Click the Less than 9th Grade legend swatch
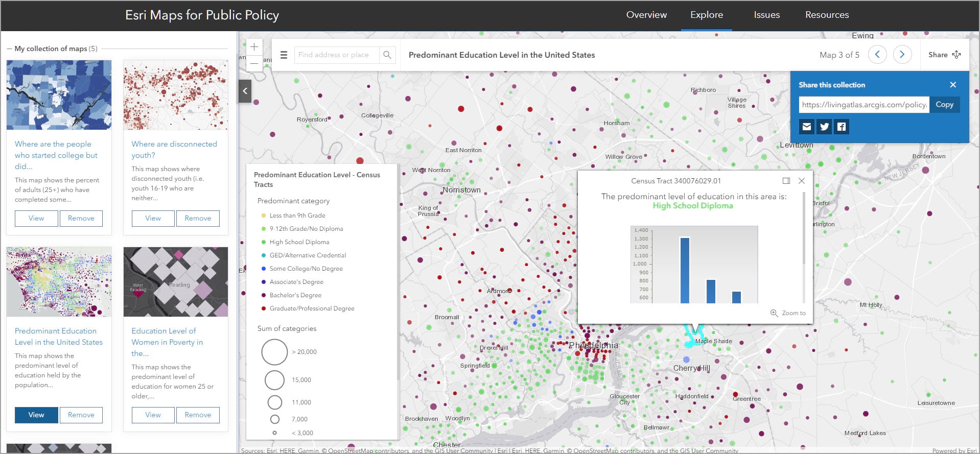980x454 pixels. (264, 216)
